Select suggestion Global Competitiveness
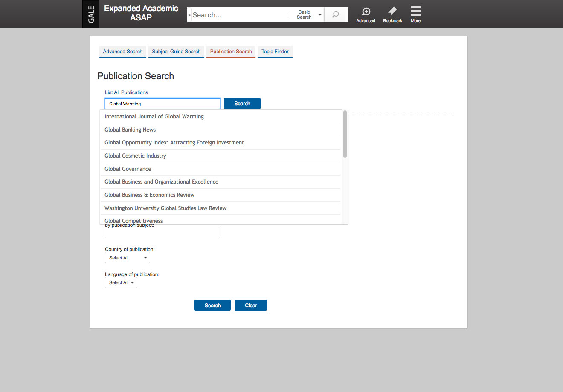This screenshot has width=563, height=392. (x=221, y=219)
